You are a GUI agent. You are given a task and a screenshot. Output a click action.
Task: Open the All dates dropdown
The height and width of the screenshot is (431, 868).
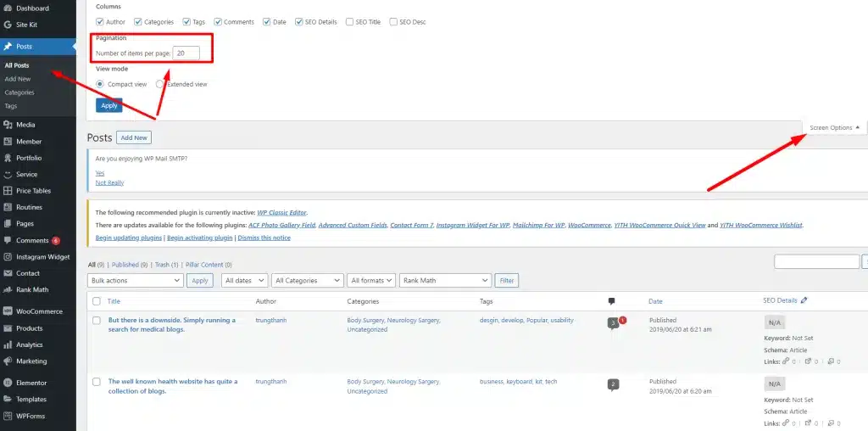244,280
